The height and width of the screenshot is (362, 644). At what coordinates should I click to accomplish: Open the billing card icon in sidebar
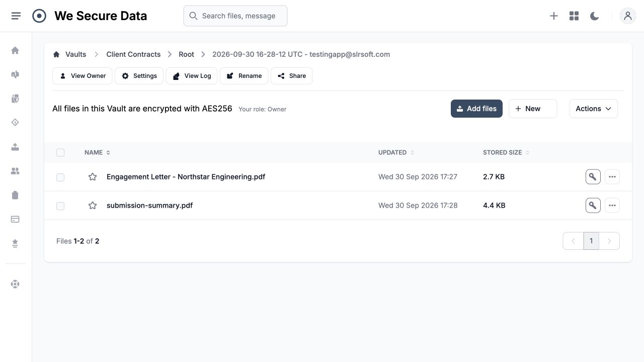click(15, 219)
